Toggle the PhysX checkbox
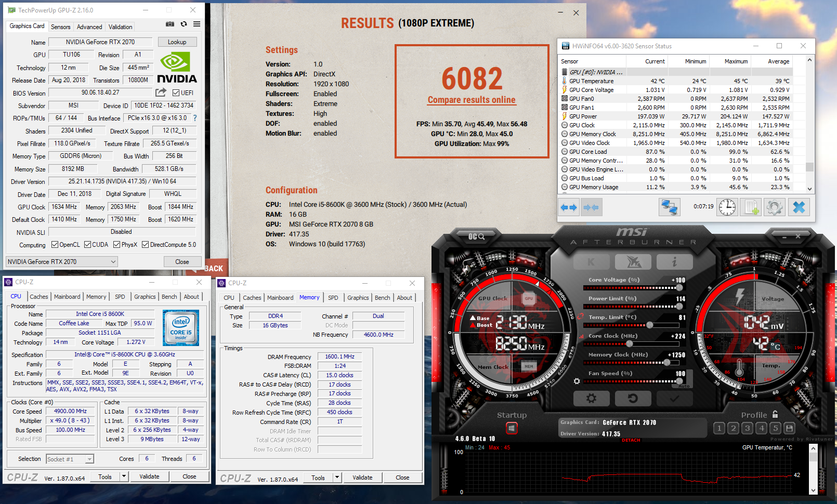Image resolution: width=837 pixels, height=504 pixels. (116, 245)
